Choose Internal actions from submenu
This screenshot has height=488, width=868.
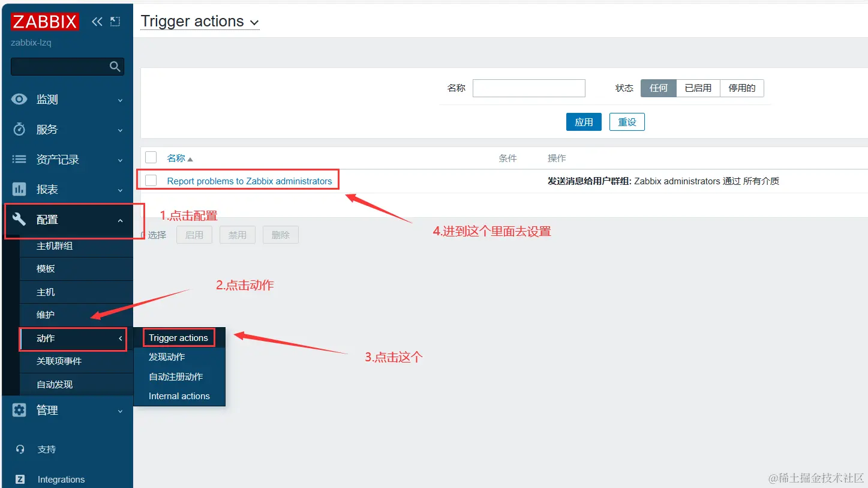coord(179,396)
